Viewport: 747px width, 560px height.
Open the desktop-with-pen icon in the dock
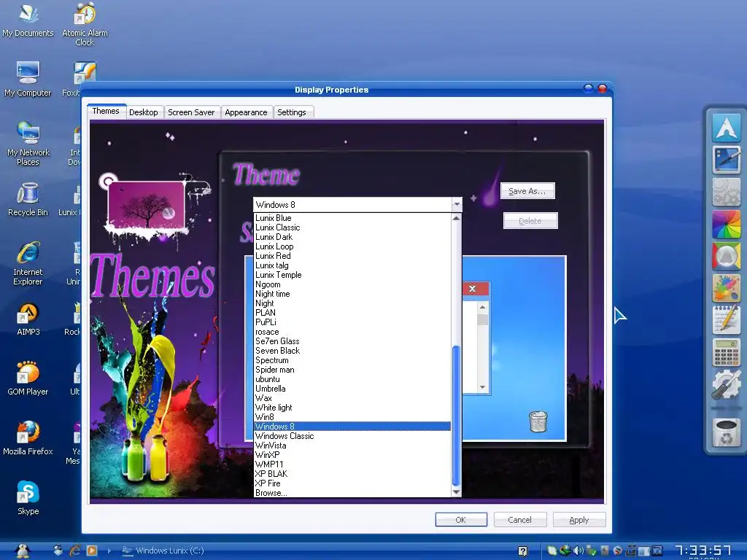pyautogui.click(x=726, y=160)
